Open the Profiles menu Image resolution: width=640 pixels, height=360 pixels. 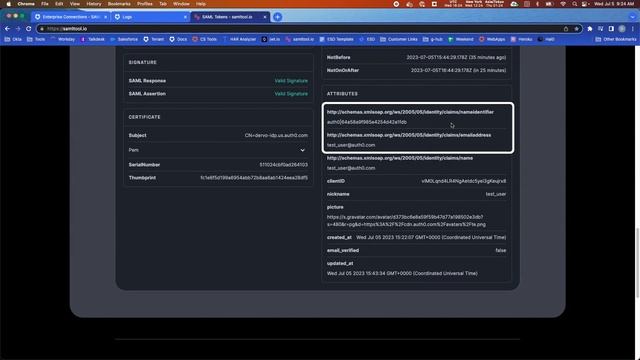(x=144, y=4)
